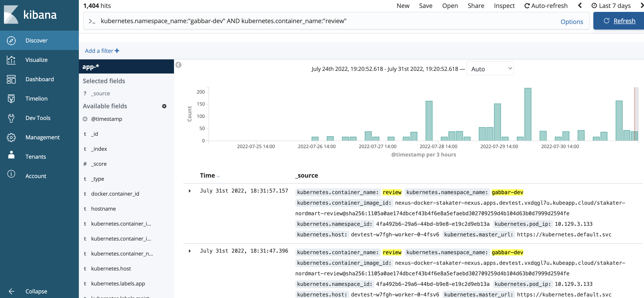
Task: Collapse the fields sidebar with arrow button
Action: pos(178,65)
